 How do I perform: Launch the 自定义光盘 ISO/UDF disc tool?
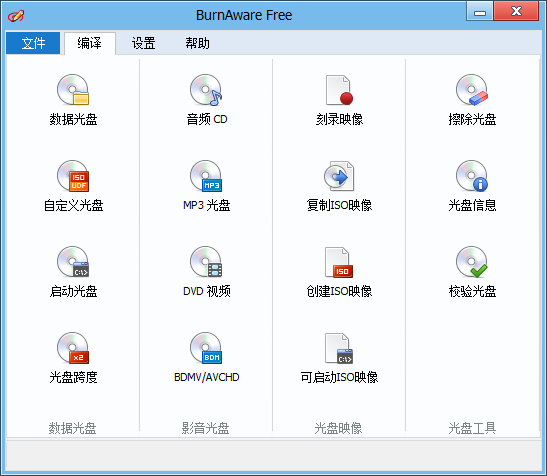coord(73,186)
